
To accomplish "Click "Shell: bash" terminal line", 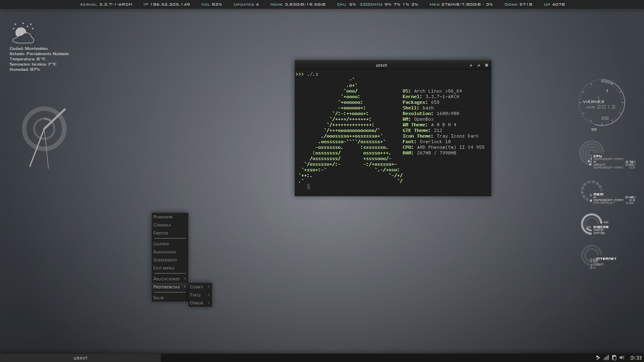I will (x=418, y=108).
